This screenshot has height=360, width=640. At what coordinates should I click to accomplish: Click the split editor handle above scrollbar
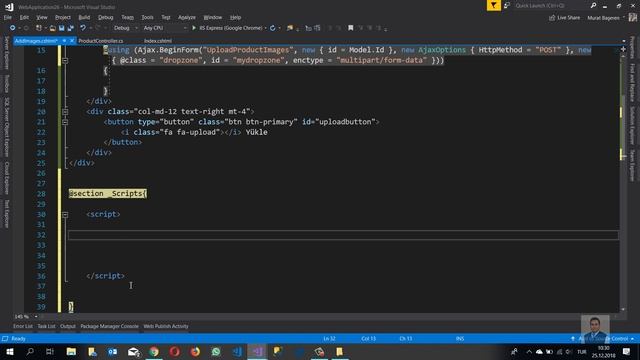(x=623, y=49)
